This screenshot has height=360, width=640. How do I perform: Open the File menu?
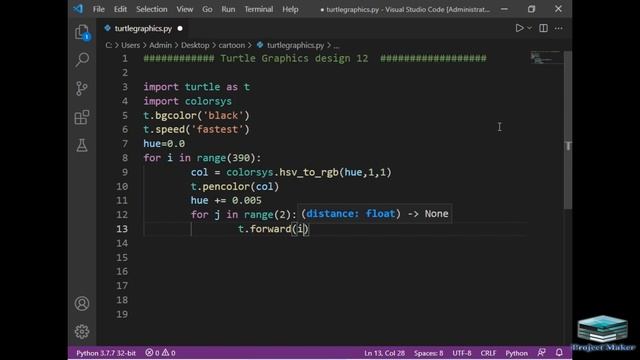pos(98,9)
